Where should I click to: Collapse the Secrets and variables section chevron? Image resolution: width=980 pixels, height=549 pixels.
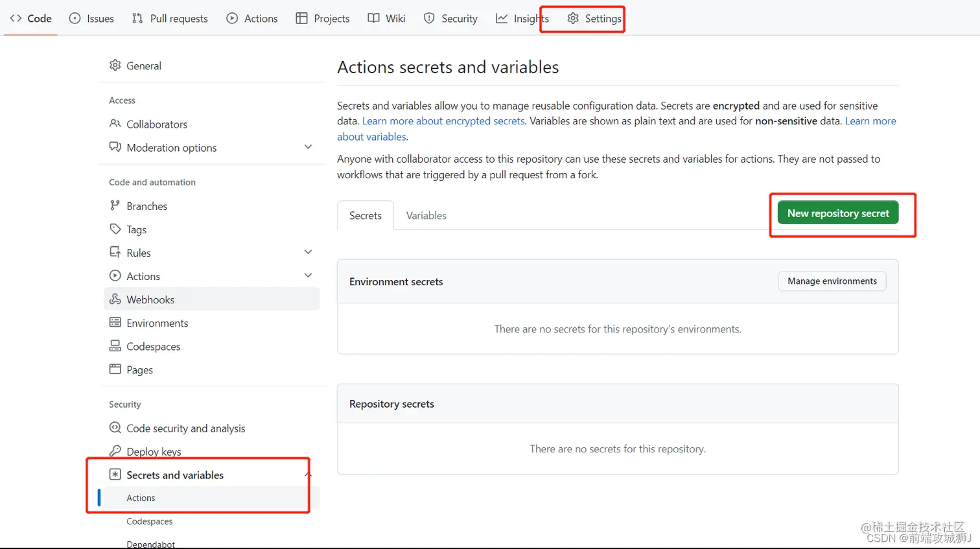pos(309,474)
